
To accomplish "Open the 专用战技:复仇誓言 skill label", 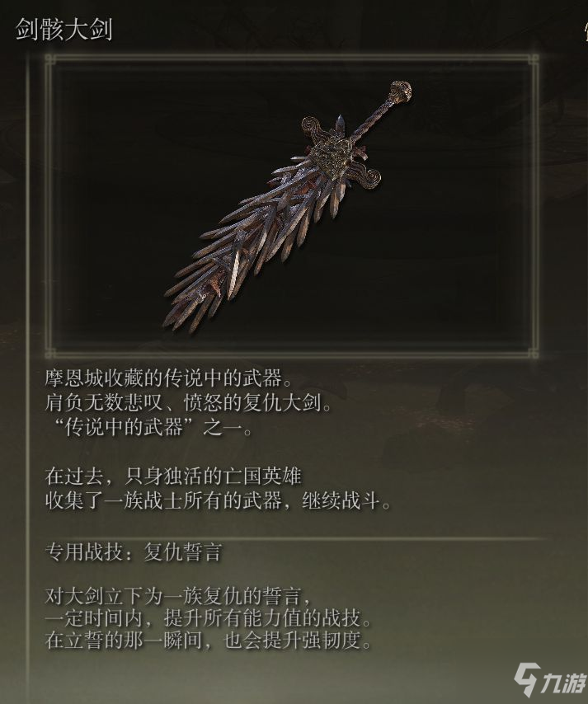I will click(x=134, y=551).
